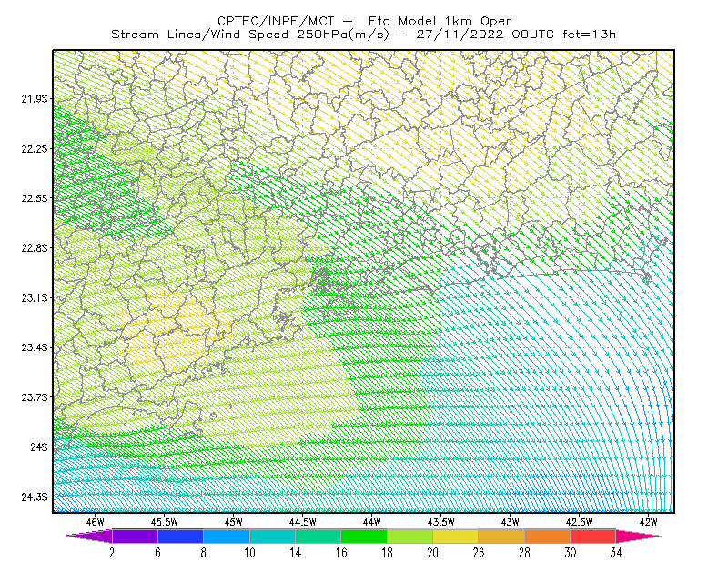Click the colorbar value label 20
This screenshot has height=562, width=728.
click(433, 552)
